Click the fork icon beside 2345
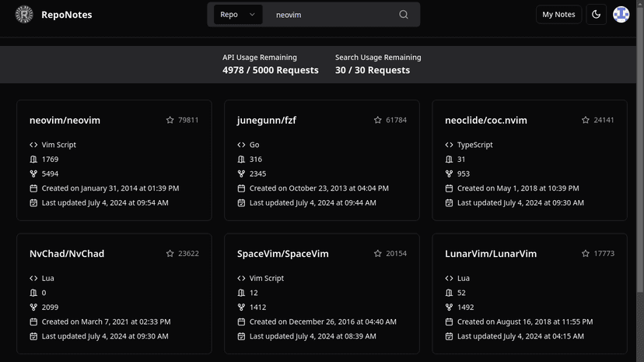The image size is (644, 362). 241,174
